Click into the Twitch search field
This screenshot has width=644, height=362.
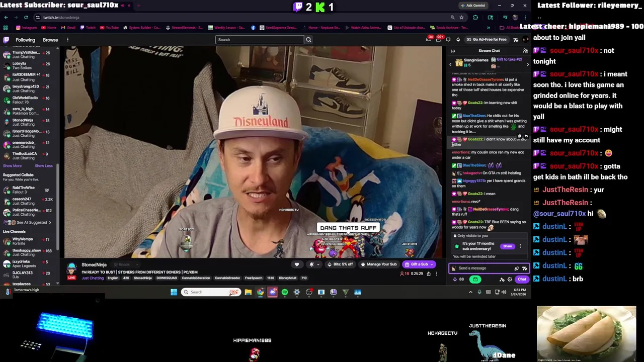(260, 40)
